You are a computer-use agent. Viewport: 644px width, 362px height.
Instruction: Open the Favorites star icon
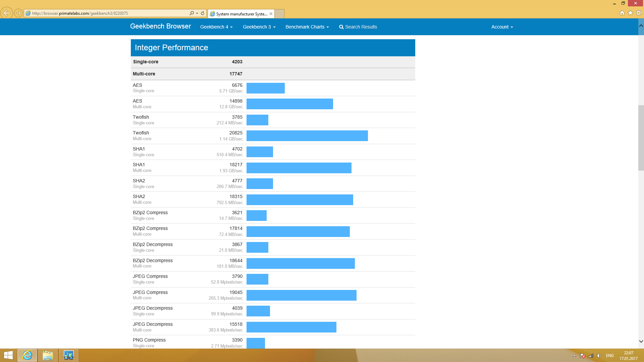coord(630,13)
